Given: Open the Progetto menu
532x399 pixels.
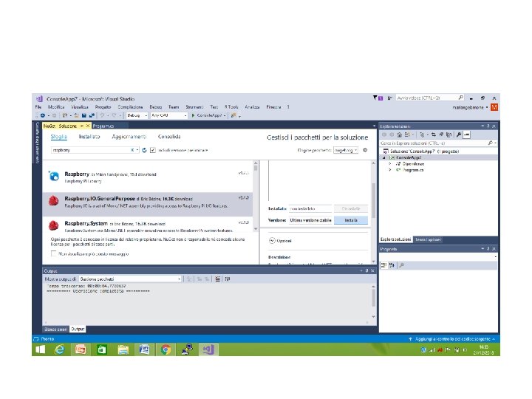Looking at the screenshot, I should coord(103,107).
